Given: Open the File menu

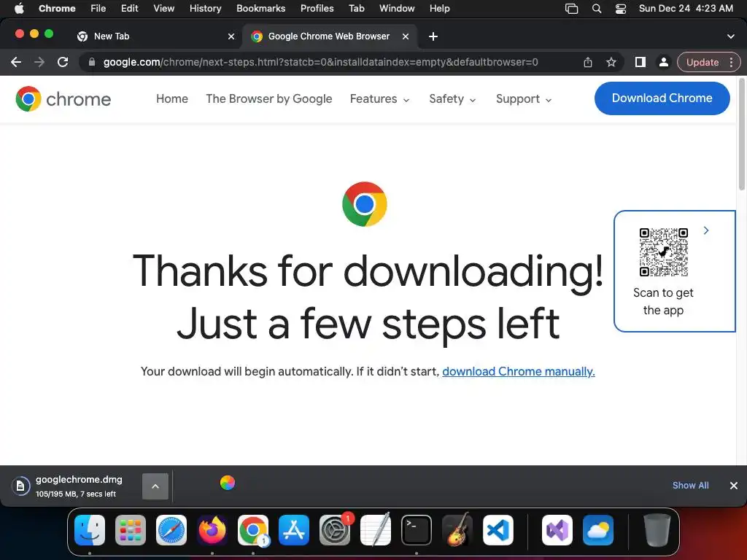Looking at the screenshot, I should pos(98,8).
